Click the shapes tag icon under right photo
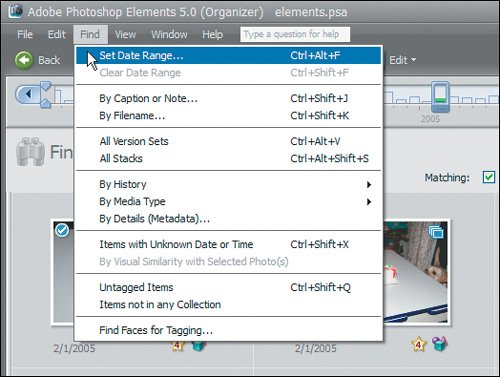500x377 pixels. tap(440, 344)
